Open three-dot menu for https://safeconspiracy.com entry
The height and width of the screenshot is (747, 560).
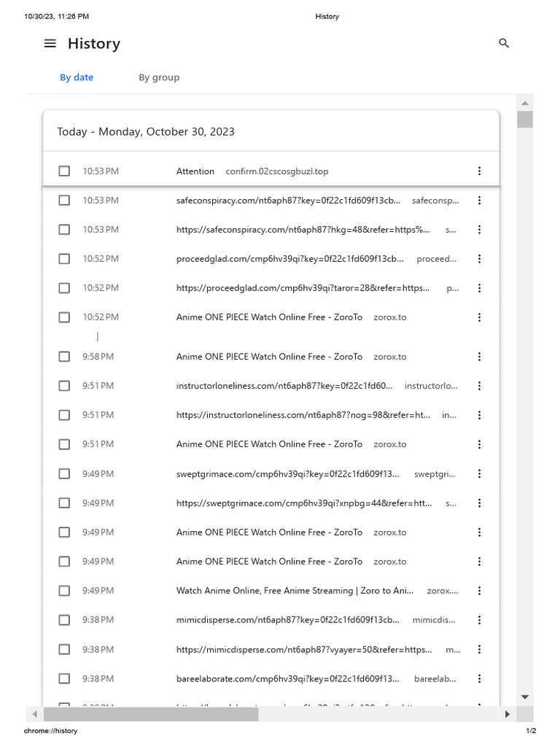[x=479, y=230]
